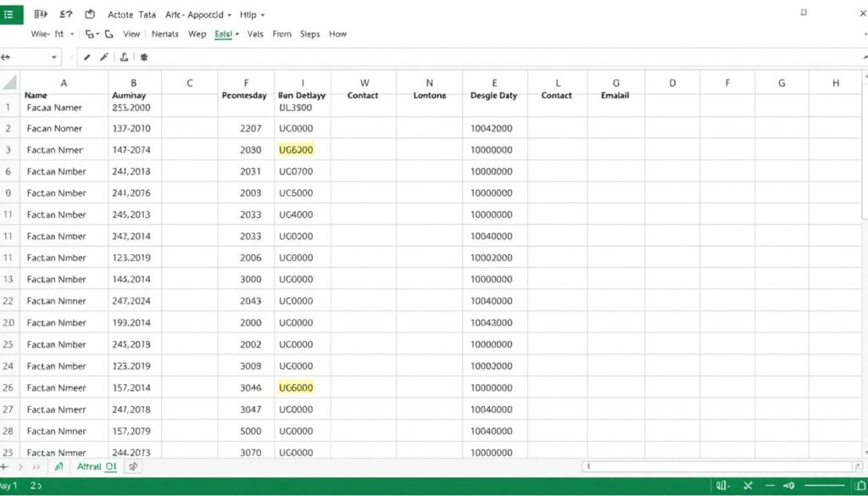868x496 pixels.
Task: Expand the Estel dropdown arrow
Action: click(x=237, y=34)
